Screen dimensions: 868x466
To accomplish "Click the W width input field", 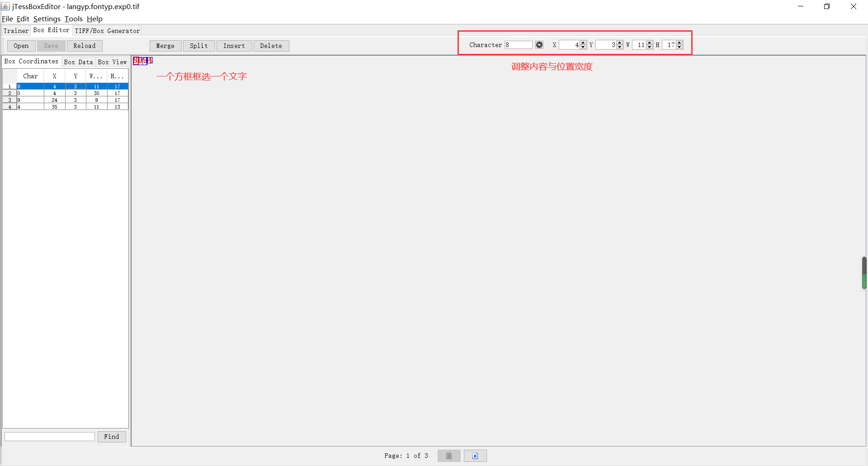I will [x=639, y=45].
